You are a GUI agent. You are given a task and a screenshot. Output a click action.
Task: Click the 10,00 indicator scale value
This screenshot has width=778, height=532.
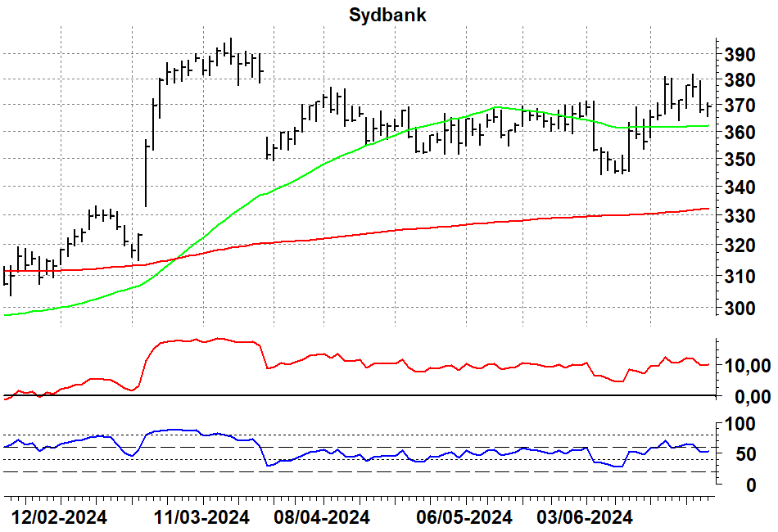pyautogui.click(x=748, y=367)
